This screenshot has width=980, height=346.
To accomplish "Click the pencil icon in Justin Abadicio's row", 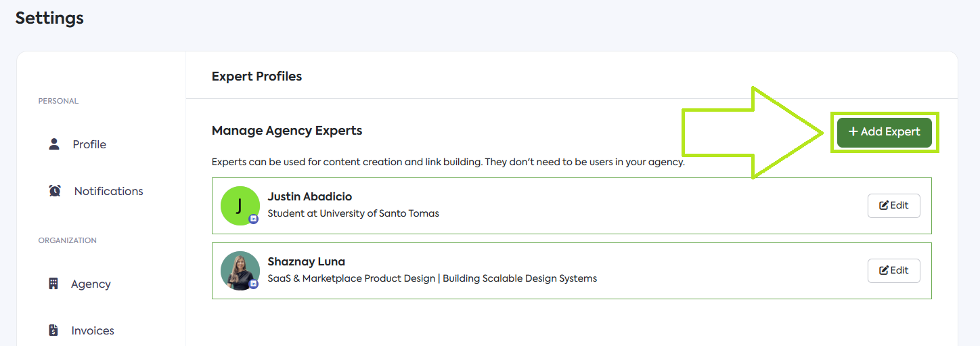I will 884,206.
